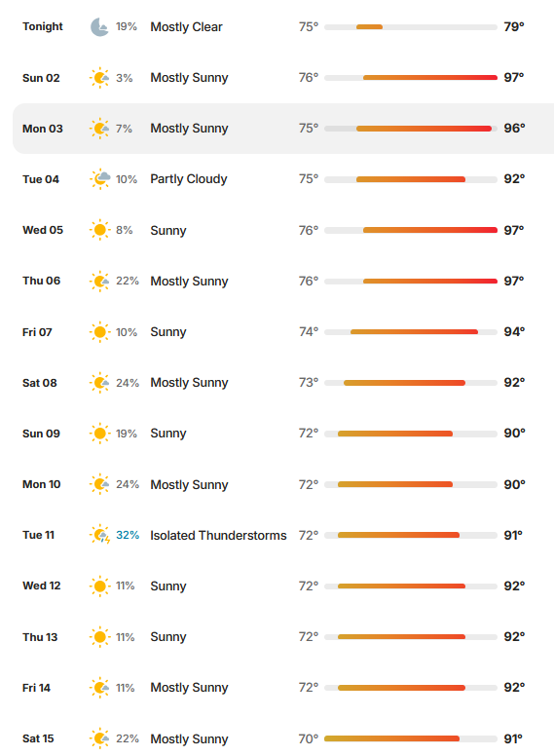Click the sunny icon for Wed 05

coord(99,230)
